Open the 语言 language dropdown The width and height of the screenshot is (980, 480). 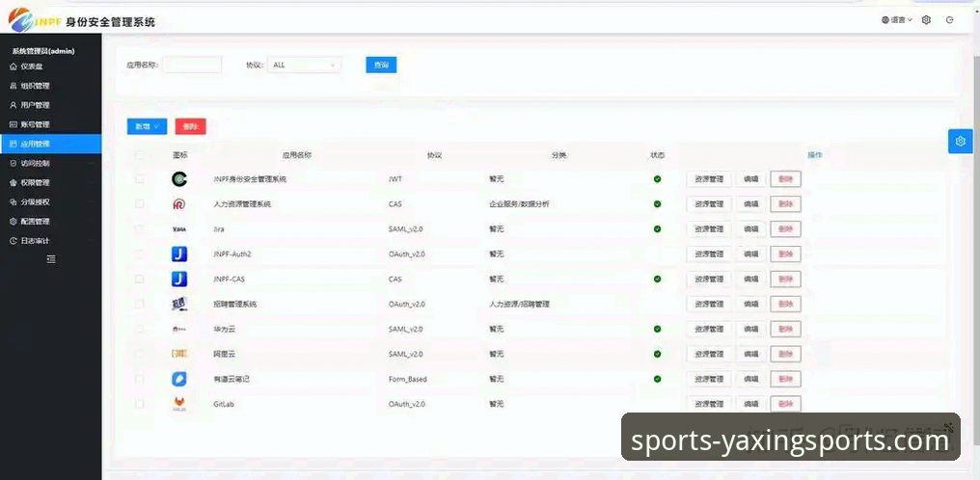(x=897, y=20)
